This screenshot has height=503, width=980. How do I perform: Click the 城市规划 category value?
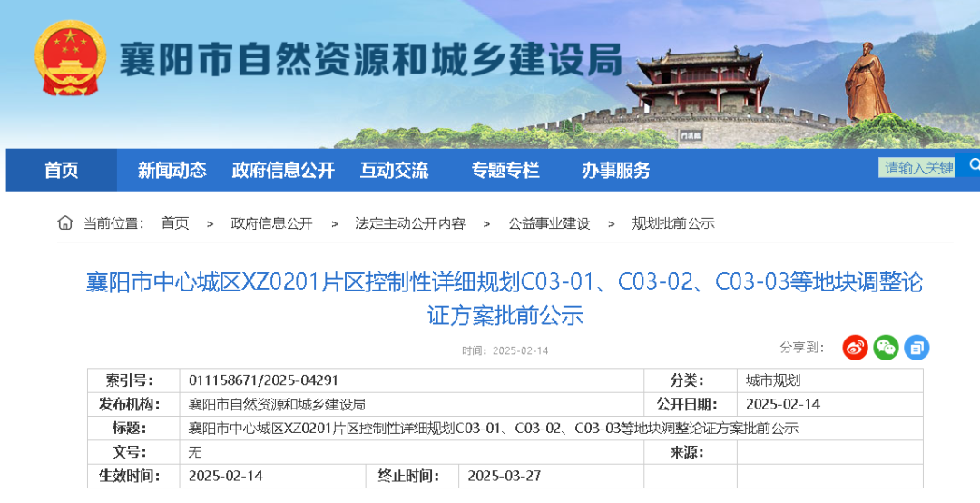coord(773,380)
